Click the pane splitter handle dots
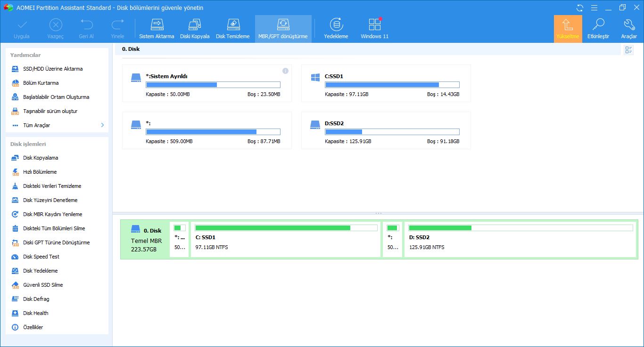644x347 pixels. tap(378, 213)
